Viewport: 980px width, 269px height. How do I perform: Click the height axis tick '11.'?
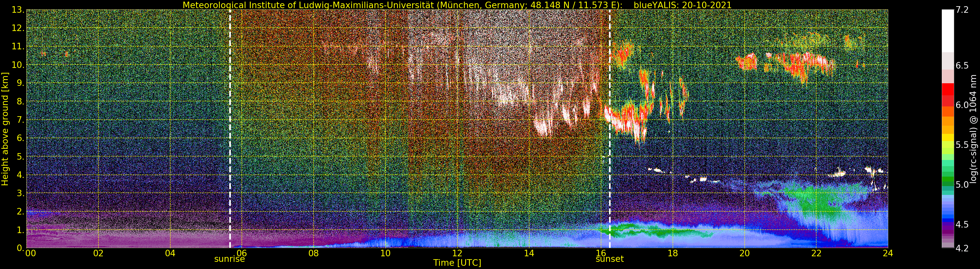click(x=18, y=46)
